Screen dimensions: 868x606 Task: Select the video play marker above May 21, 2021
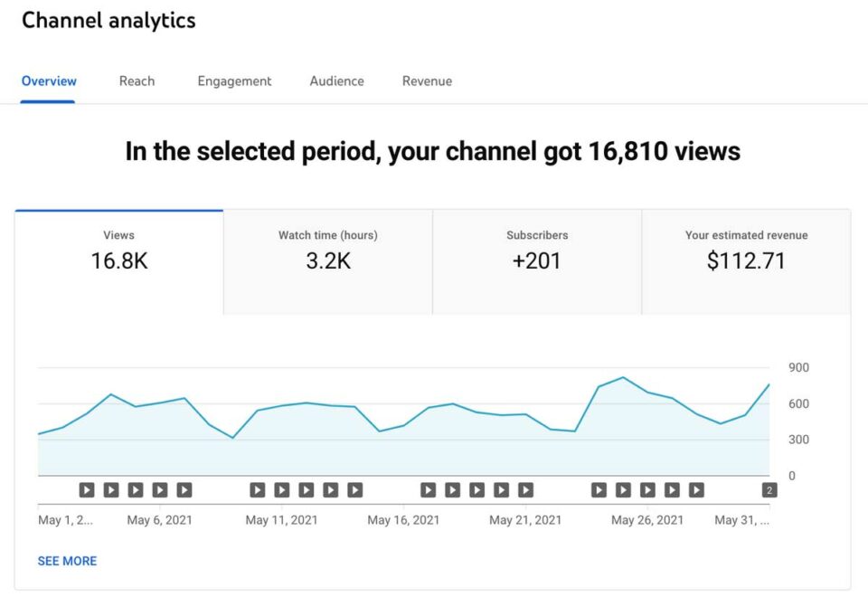pos(525,489)
